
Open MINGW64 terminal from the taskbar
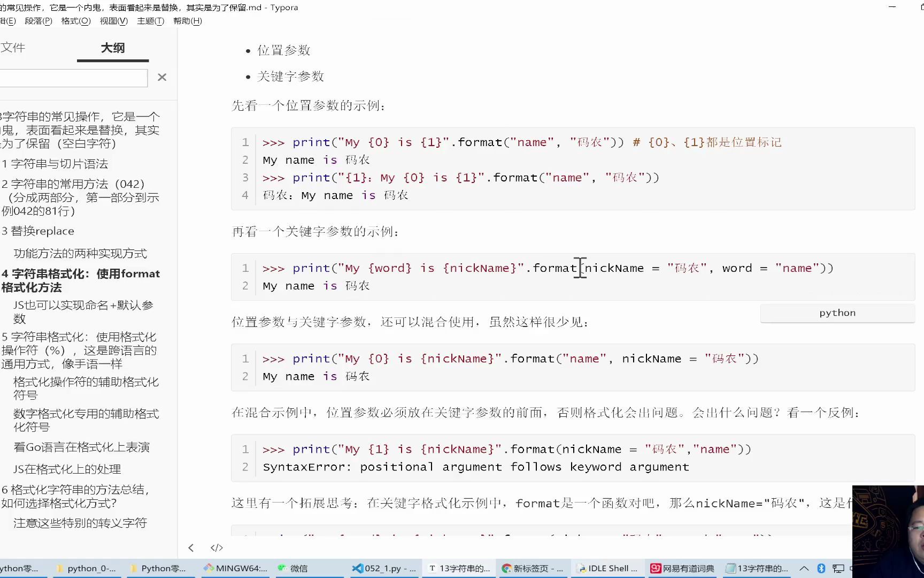pos(235,568)
